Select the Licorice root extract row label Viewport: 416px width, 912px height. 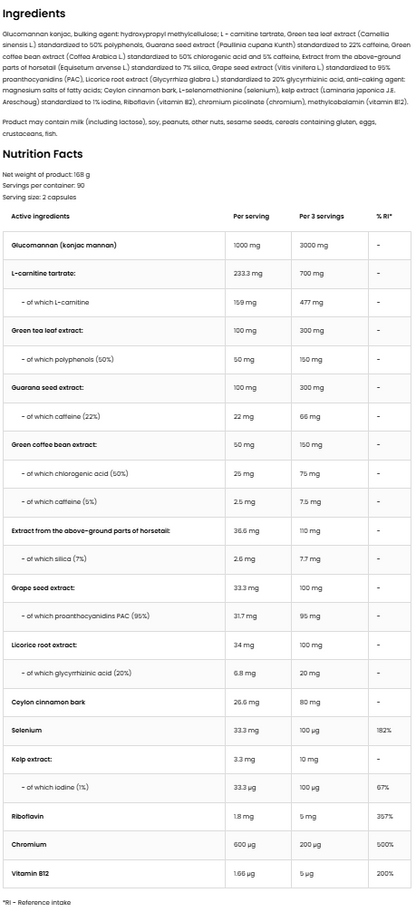44,645
